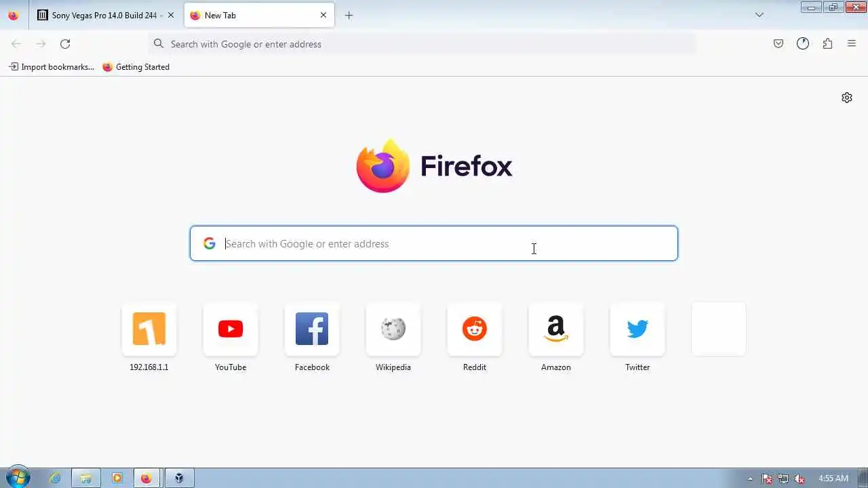
Task: Switch to Sony Vegas Pro 14.0 tab
Action: [x=106, y=15]
